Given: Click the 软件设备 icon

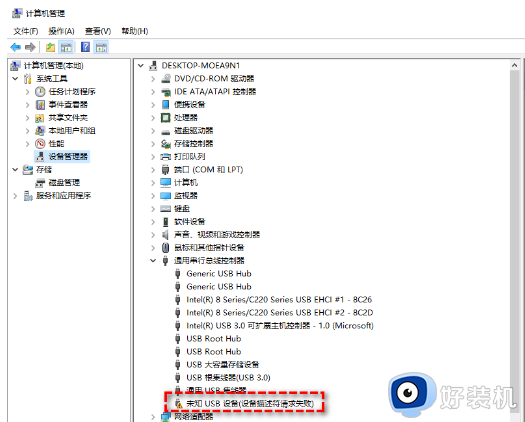Looking at the screenshot, I should [x=166, y=222].
